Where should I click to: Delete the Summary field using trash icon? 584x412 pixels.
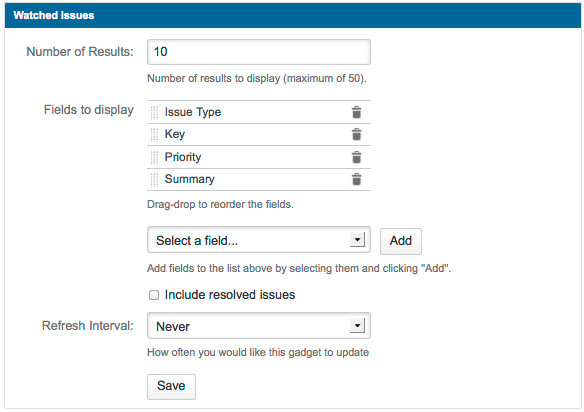coord(356,179)
